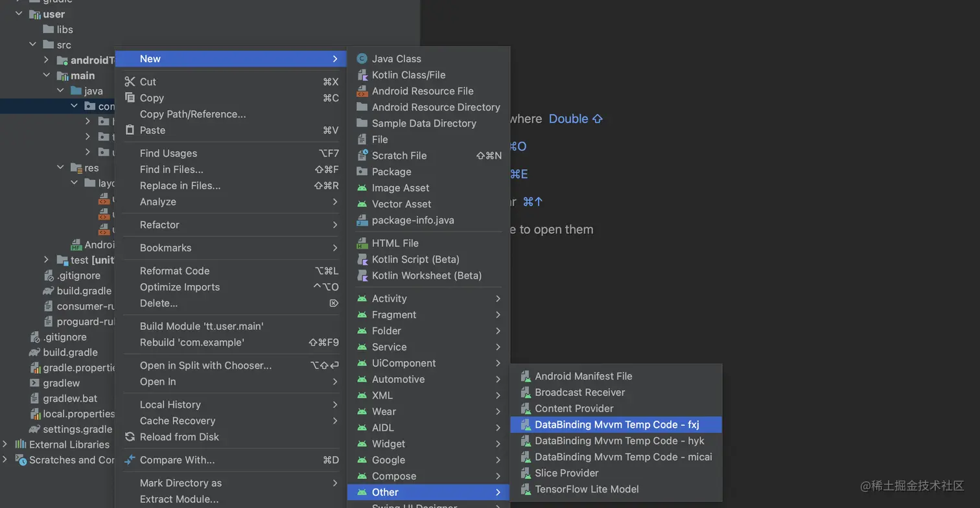Click the HTML File icon

362,244
